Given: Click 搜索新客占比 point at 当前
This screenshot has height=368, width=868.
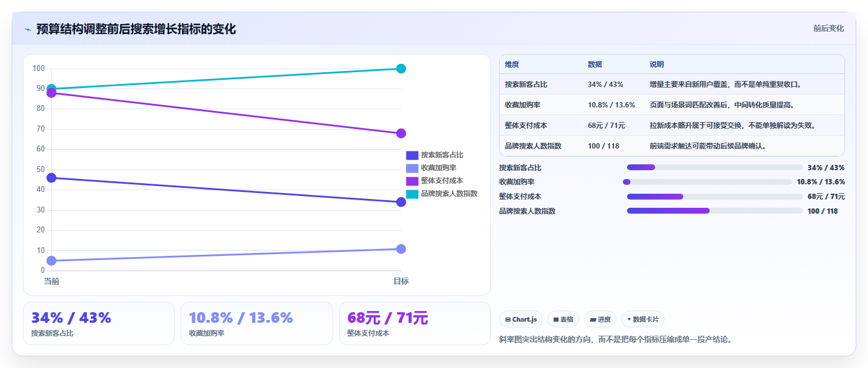Looking at the screenshot, I should (x=52, y=178).
